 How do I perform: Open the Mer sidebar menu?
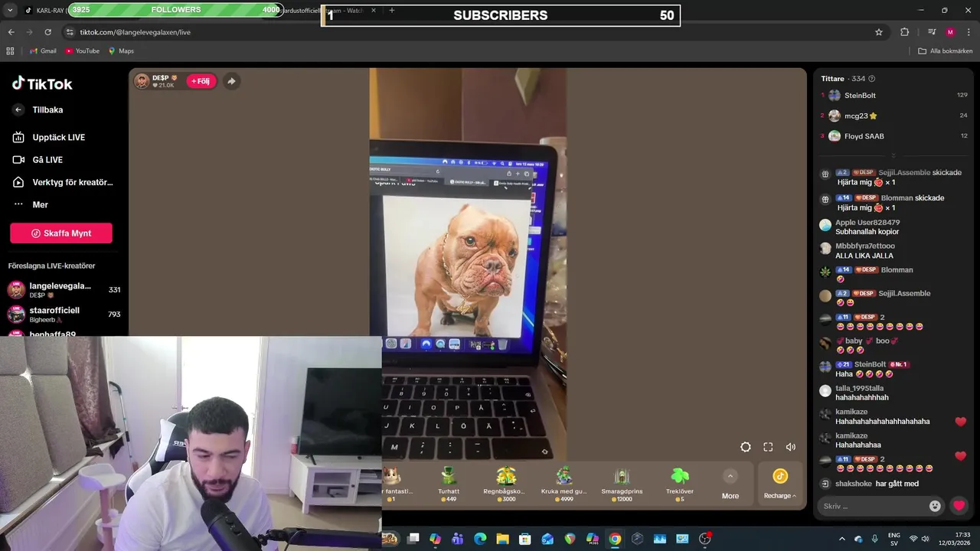31,204
